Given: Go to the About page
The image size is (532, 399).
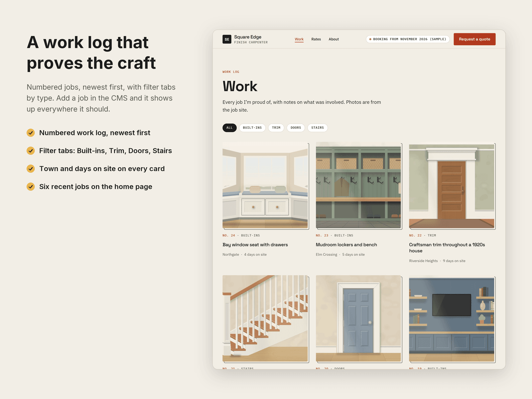Looking at the screenshot, I should click(333, 39).
